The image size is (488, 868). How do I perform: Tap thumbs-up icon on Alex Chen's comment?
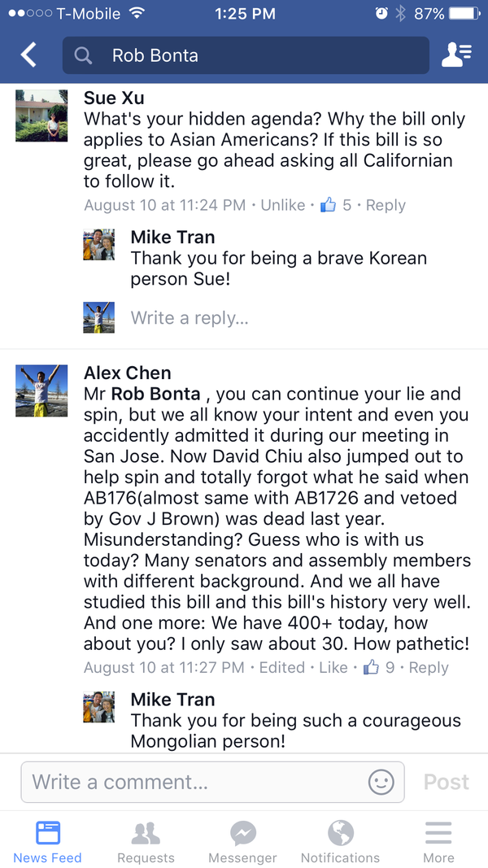coord(372,667)
